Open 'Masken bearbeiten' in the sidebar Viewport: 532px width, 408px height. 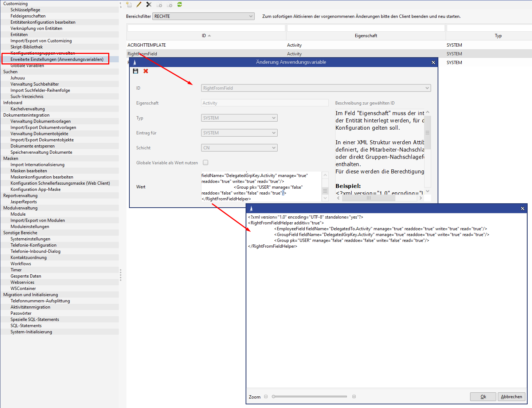pos(29,171)
